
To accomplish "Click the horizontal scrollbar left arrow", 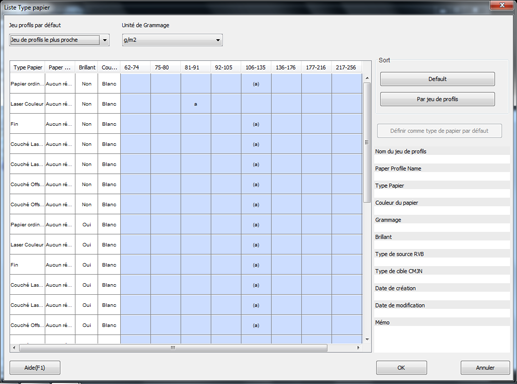I will [14, 348].
